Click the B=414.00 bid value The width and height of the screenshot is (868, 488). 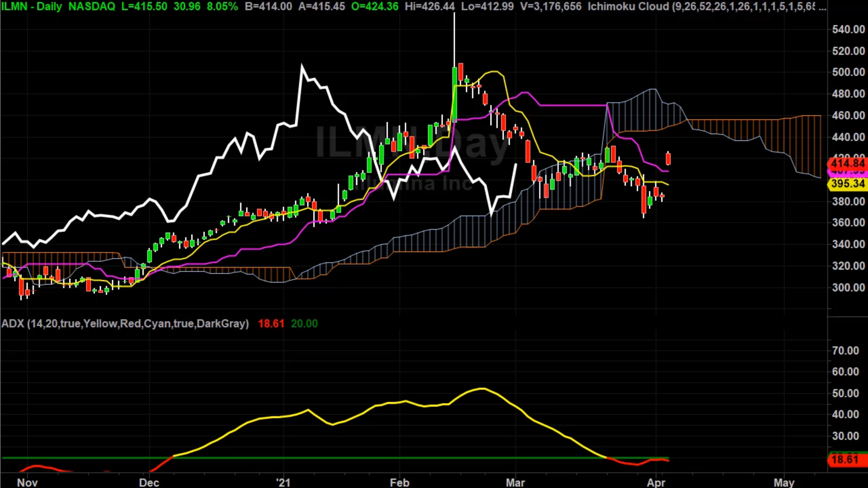click(x=269, y=7)
